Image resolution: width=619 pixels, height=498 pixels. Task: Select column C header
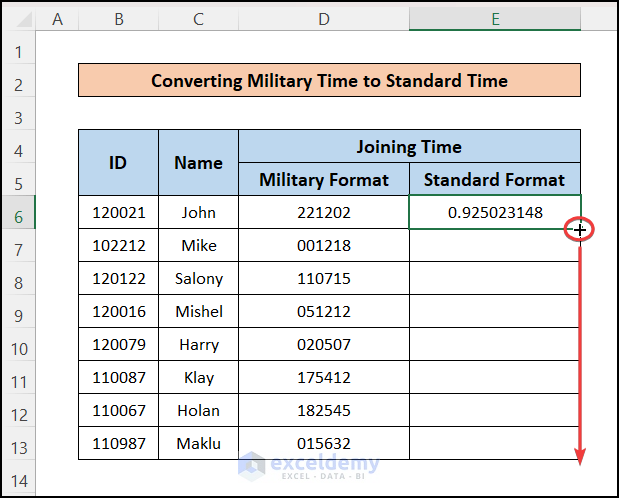[198, 19]
